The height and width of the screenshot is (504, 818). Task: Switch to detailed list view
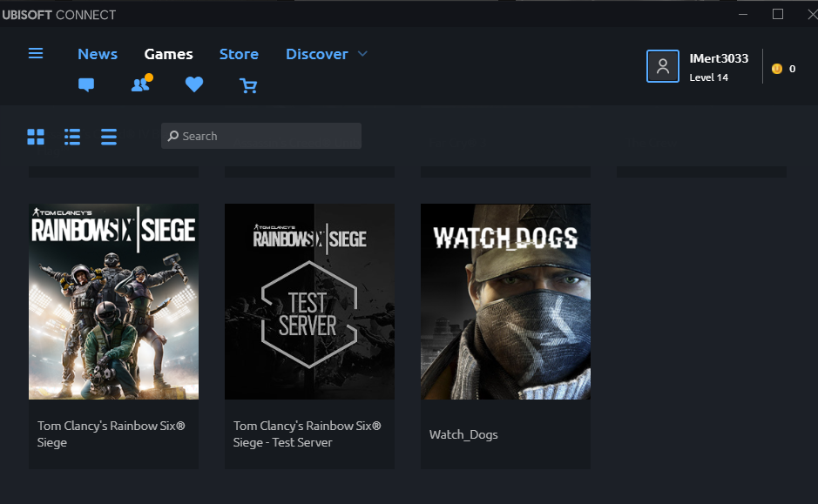pyautogui.click(x=72, y=137)
